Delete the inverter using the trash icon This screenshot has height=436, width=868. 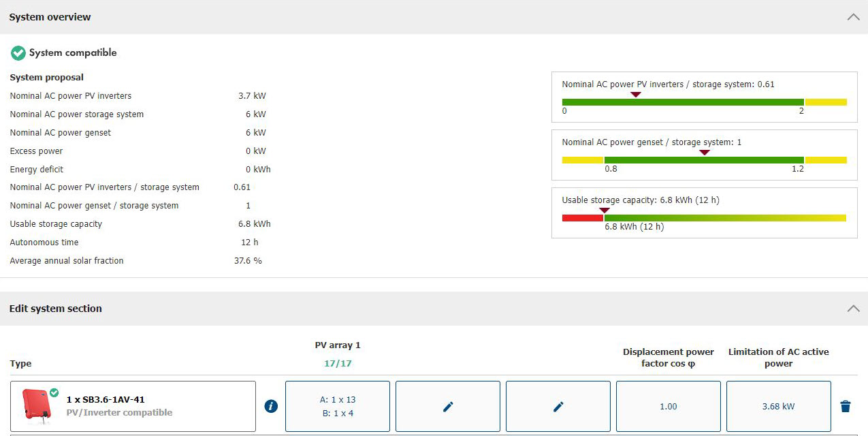coord(846,406)
